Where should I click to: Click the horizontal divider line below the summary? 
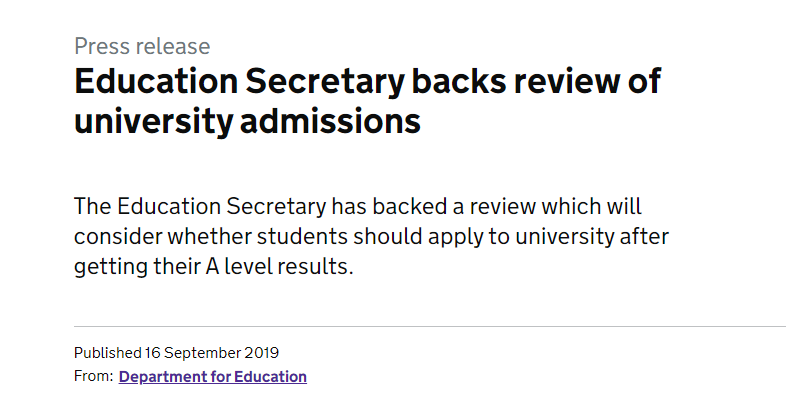pos(430,326)
